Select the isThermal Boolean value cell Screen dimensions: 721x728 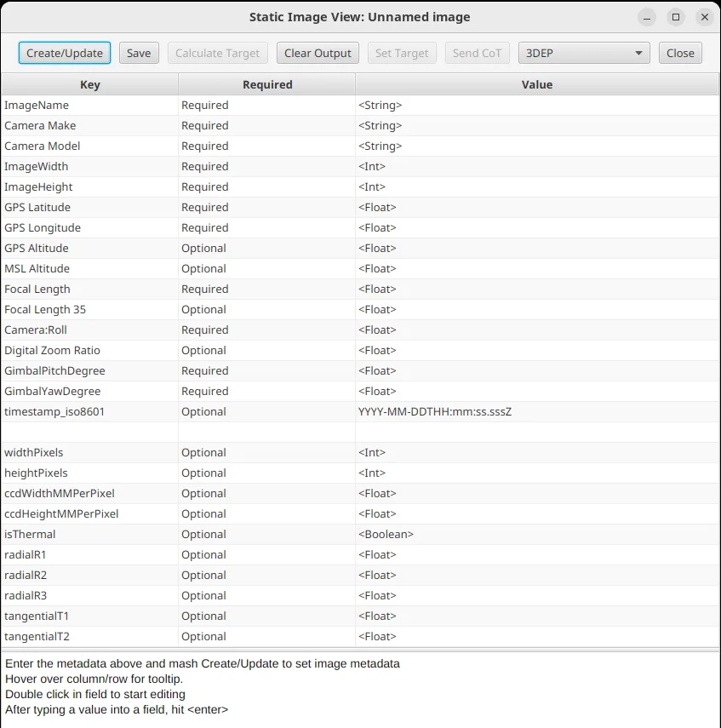537,535
